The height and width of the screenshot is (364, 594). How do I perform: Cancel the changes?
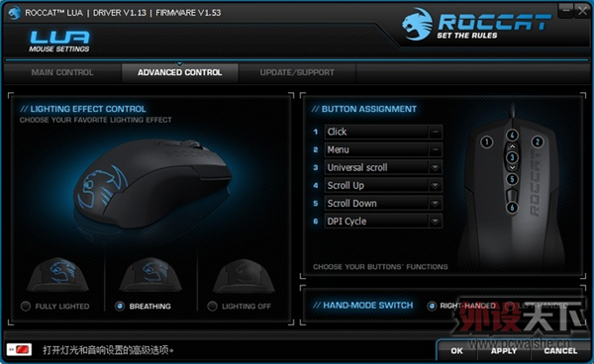pos(560,351)
